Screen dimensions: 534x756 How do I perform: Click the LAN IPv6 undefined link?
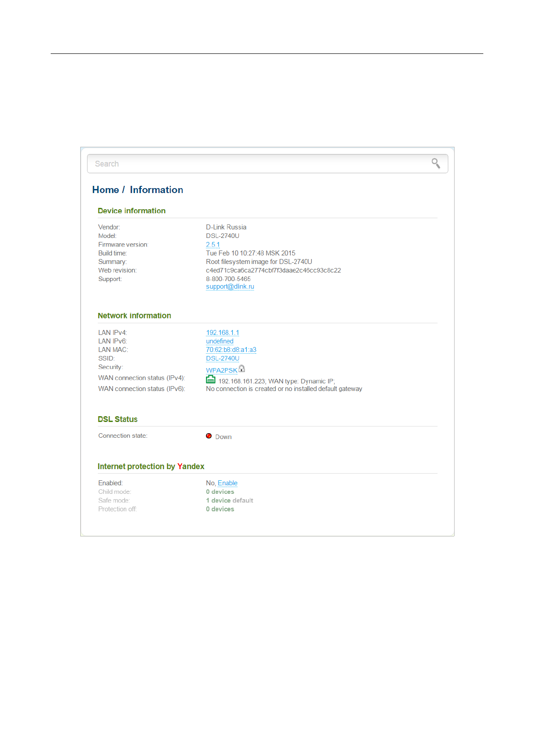pos(219,341)
